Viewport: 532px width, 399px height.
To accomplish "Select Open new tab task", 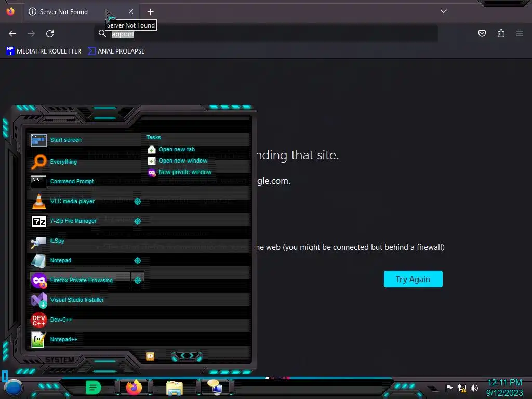I will pos(171,149).
